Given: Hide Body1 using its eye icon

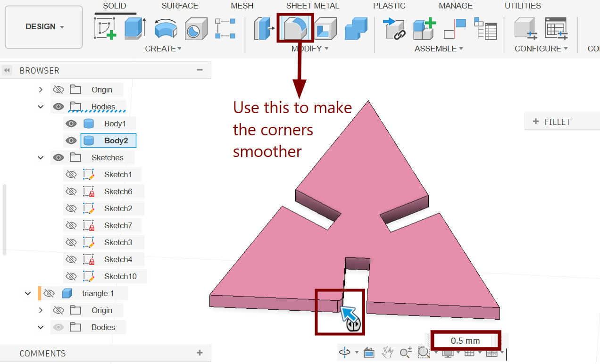Looking at the screenshot, I should (71, 124).
